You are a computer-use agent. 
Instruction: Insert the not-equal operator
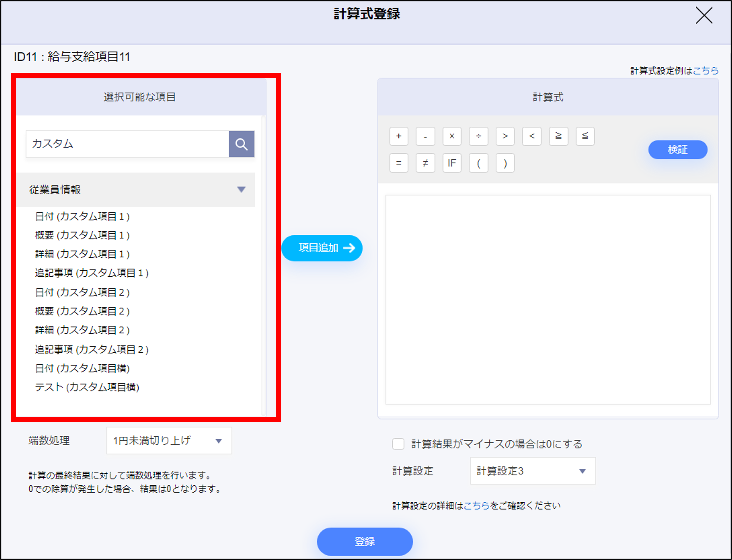[x=425, y=163]
